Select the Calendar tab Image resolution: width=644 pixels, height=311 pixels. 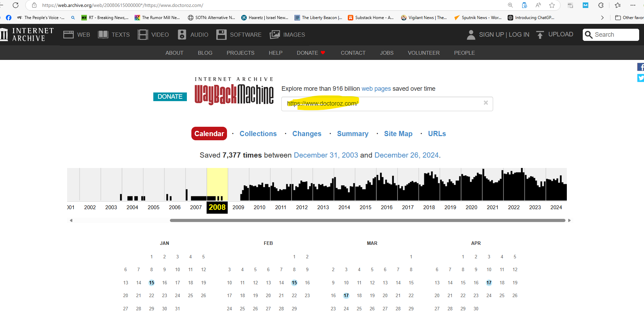[x=209, y=134]
